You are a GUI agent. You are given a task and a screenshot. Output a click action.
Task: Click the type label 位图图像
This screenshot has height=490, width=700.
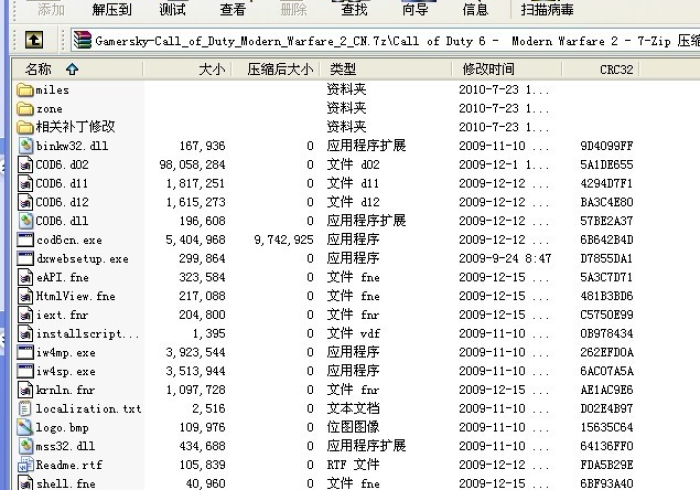coord(353,427)
